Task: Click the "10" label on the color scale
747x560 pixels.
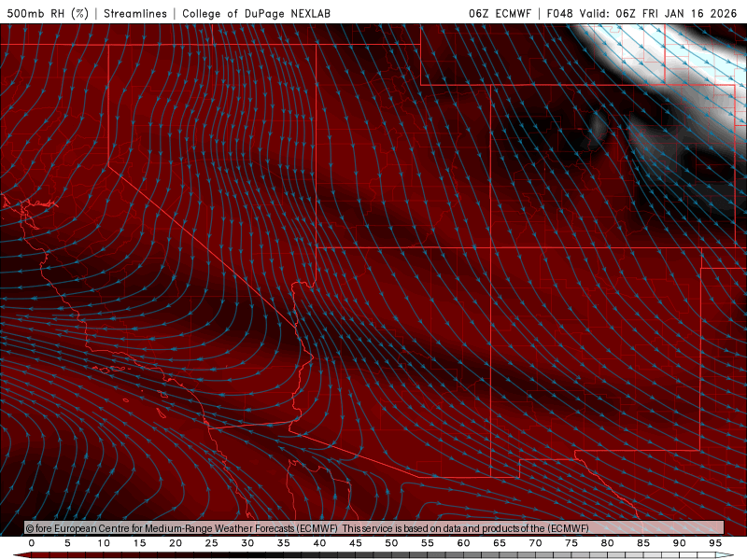Action: [x=104, y=543]
